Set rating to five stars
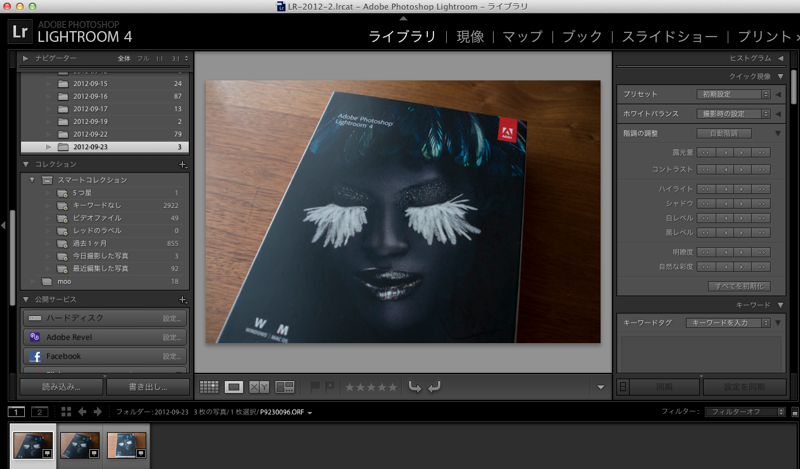The image size is (800, 469). tap(392, 387)
